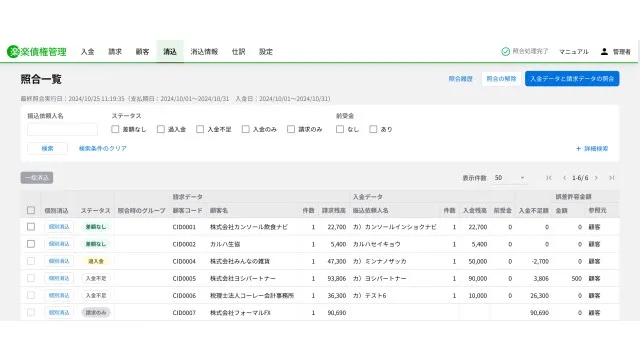Focus the 振込依頼人名 input field
640x360 pixels.
click(62, 129)
